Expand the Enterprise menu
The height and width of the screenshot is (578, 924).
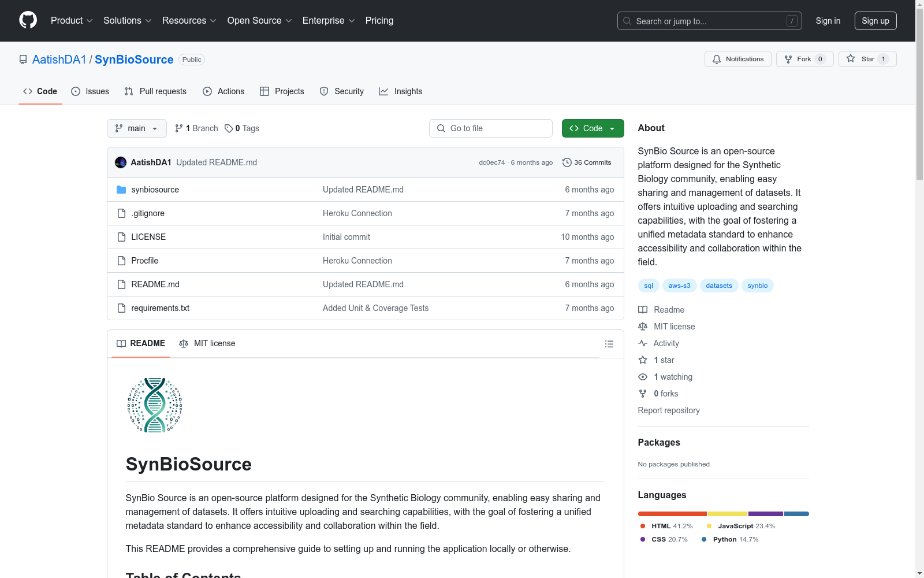(x=329, y=20)
